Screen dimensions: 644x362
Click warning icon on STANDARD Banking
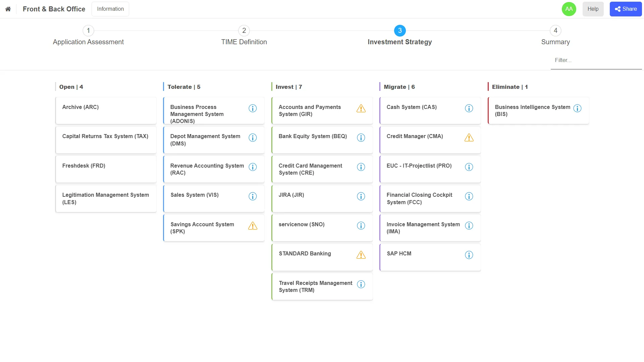point(361,255)
